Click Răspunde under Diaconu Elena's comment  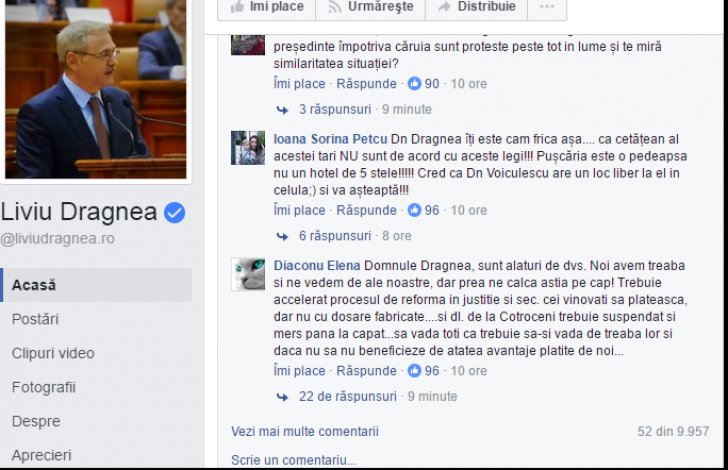click(366, 371)
